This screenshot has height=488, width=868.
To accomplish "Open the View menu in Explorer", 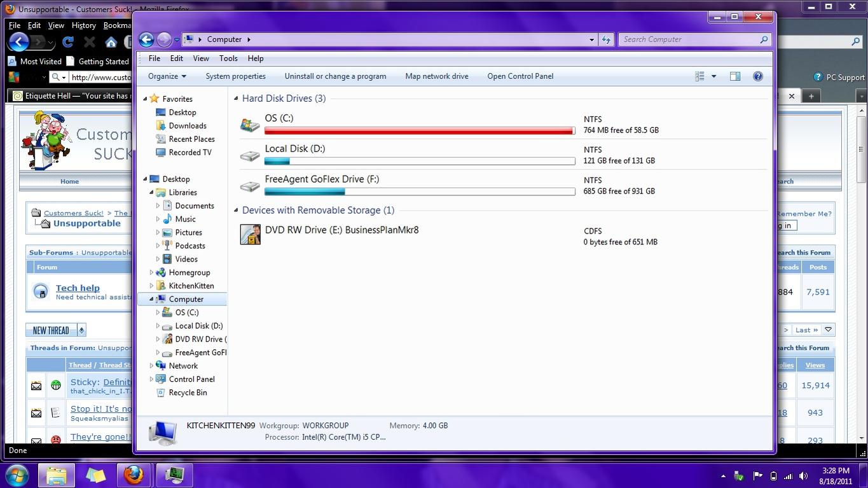I will (x=201, y=59).
